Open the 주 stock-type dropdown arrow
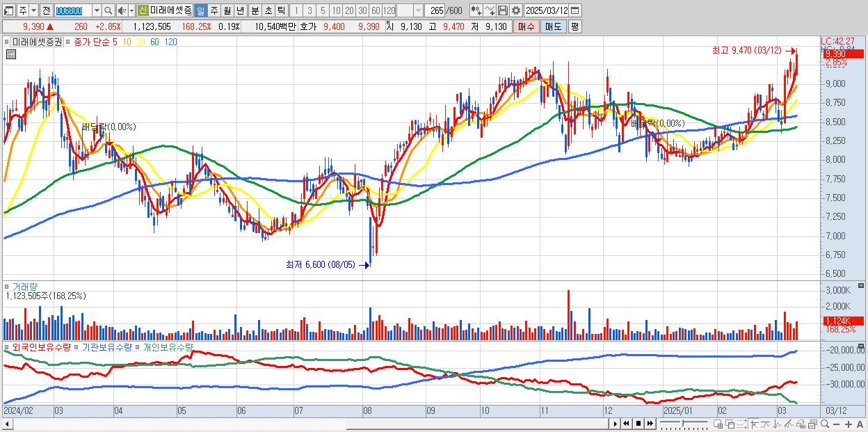The height and width of the screenshot is (432, 868). click(x=34, y=10)
